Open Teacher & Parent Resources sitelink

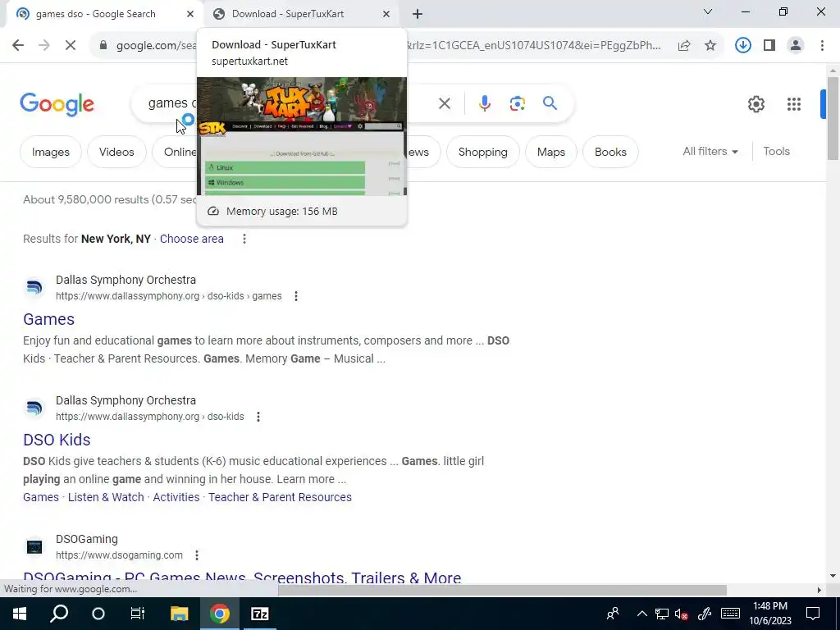(281, 497)
